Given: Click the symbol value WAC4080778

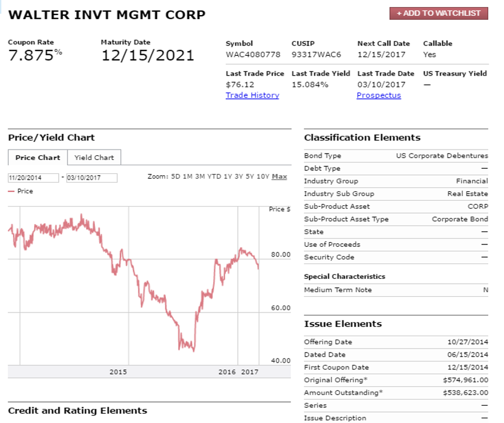Looking at the screenshot, I should click(x=253, y=54).
